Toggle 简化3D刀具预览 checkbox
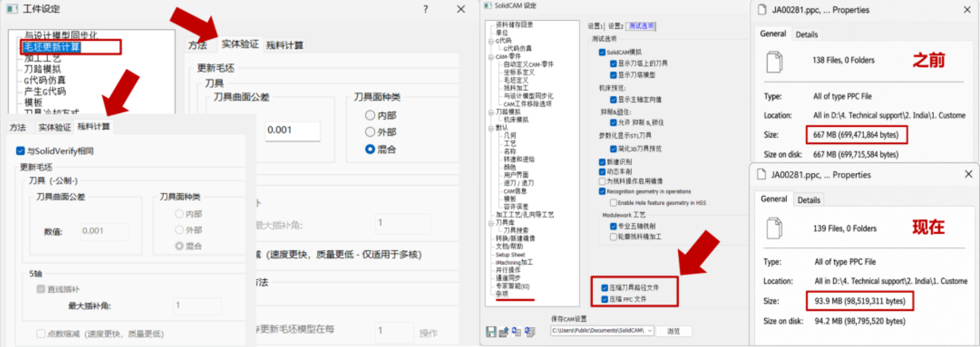 (613, 148)
